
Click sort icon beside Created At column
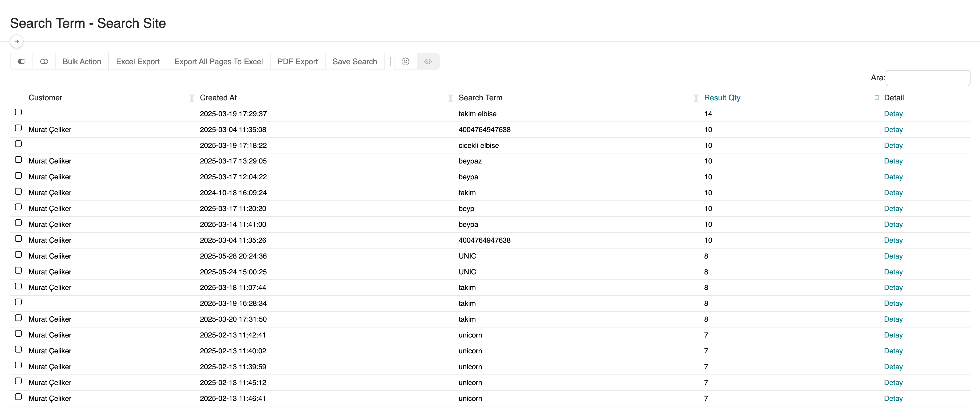click(451, 98)
